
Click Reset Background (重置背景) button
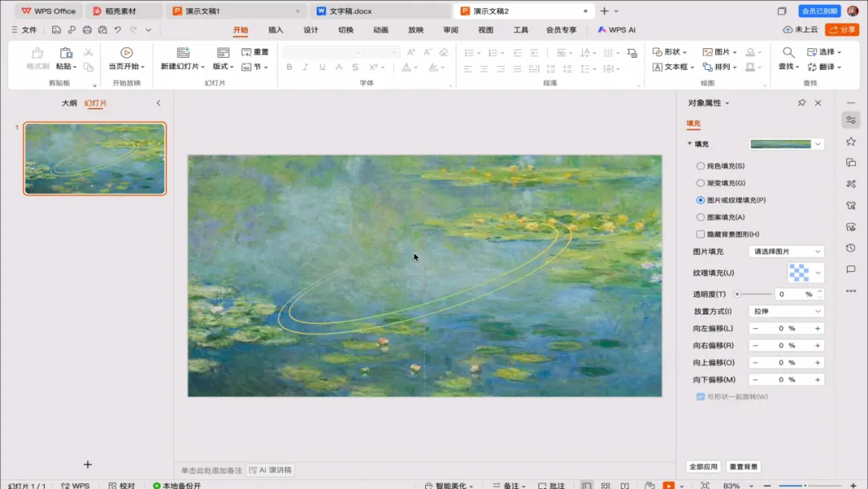pos(743,466)
